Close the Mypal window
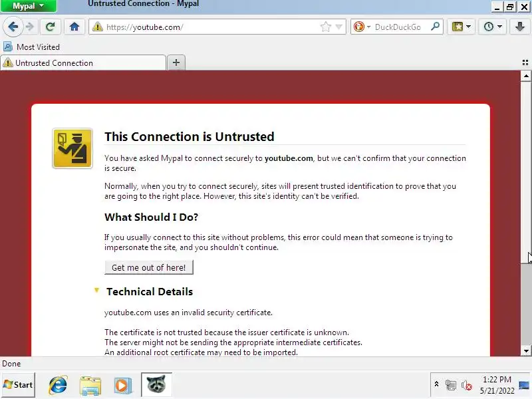The width and height of the screenshot is (532, 399). tap(524, 7)
